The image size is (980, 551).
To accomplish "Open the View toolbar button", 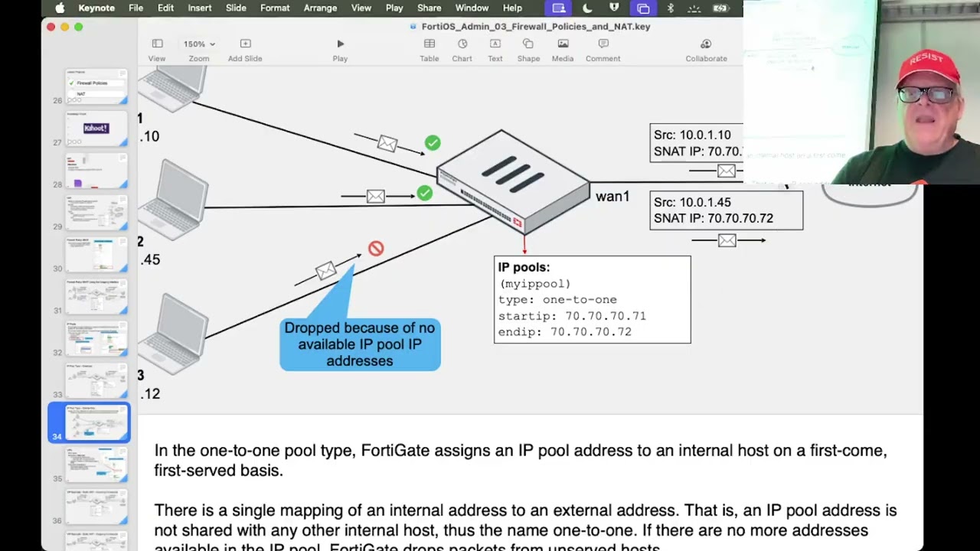I will click(x=157, y=51).
